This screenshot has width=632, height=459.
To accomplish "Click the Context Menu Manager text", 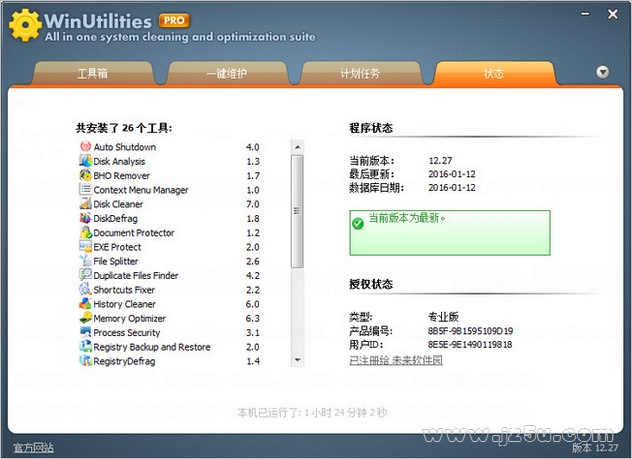I will click(141, 190).
